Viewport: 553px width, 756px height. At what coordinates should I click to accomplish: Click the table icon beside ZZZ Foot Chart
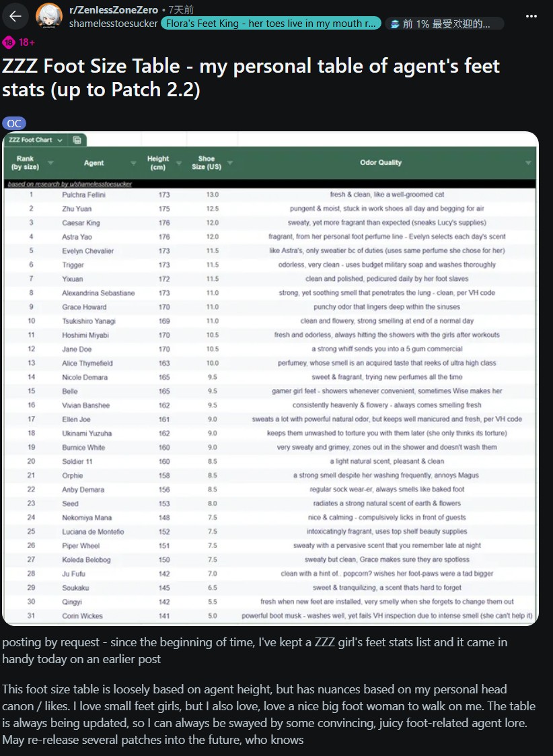[x=77, y=140]
